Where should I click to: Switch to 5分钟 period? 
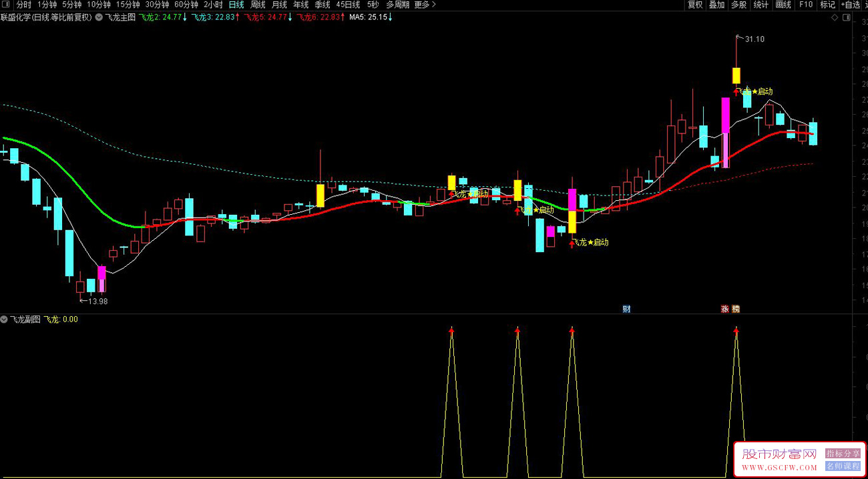(x=72, y=5)
